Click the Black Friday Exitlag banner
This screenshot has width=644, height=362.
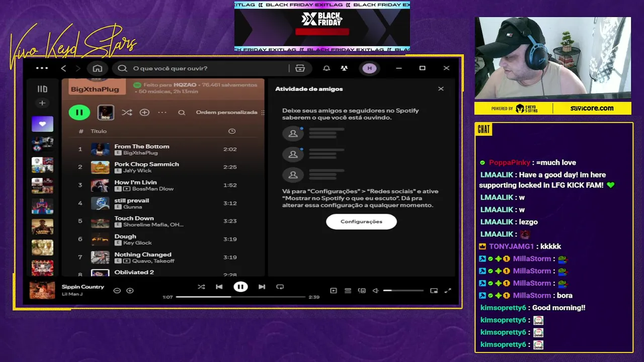coord(322,26)
